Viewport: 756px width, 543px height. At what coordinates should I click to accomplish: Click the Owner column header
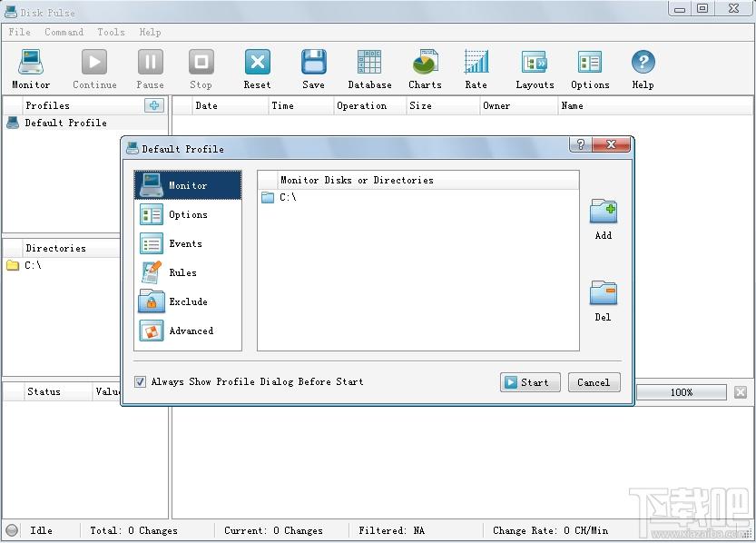[x=518, y=105]
